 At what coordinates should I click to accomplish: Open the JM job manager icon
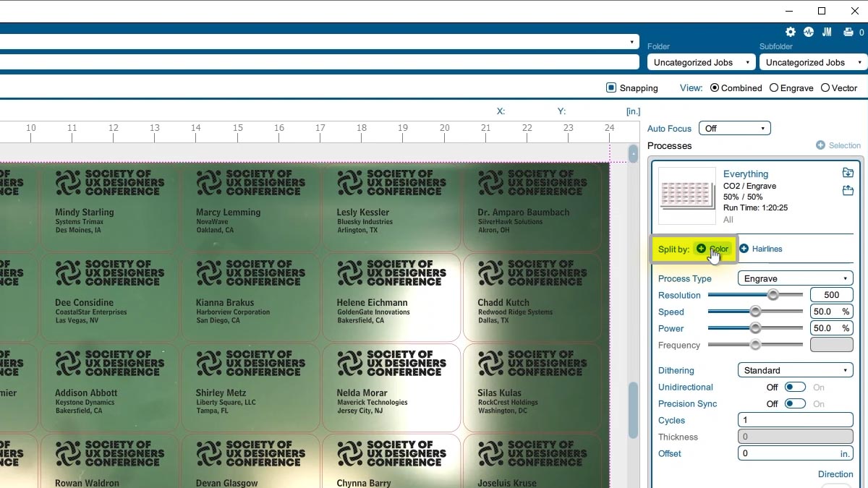(x=827, y=33)
